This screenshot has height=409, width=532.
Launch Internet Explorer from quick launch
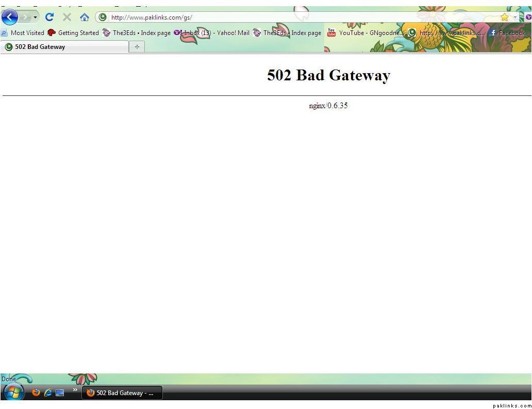(x=48, y=393)
